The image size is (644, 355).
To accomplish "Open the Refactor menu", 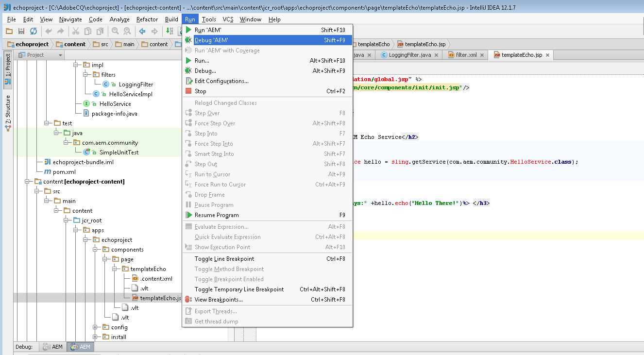I will point(147,19).
